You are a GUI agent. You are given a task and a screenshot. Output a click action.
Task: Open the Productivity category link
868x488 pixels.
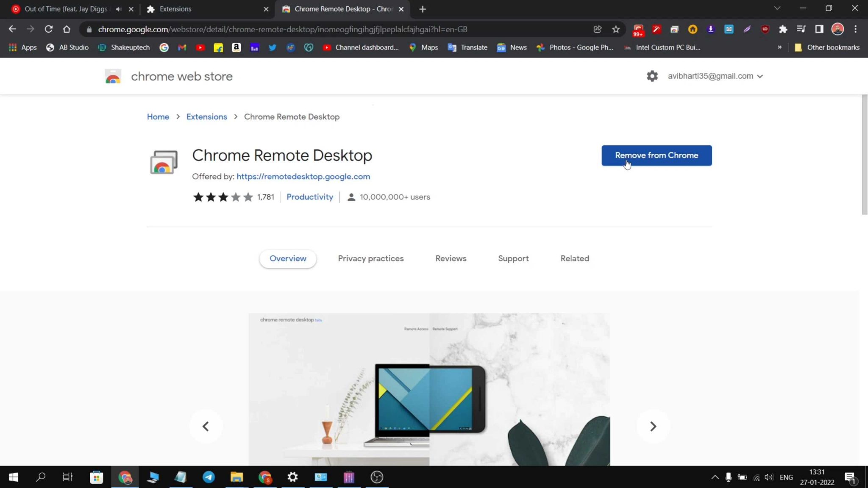pyautogui.click(x=310, y=197)
